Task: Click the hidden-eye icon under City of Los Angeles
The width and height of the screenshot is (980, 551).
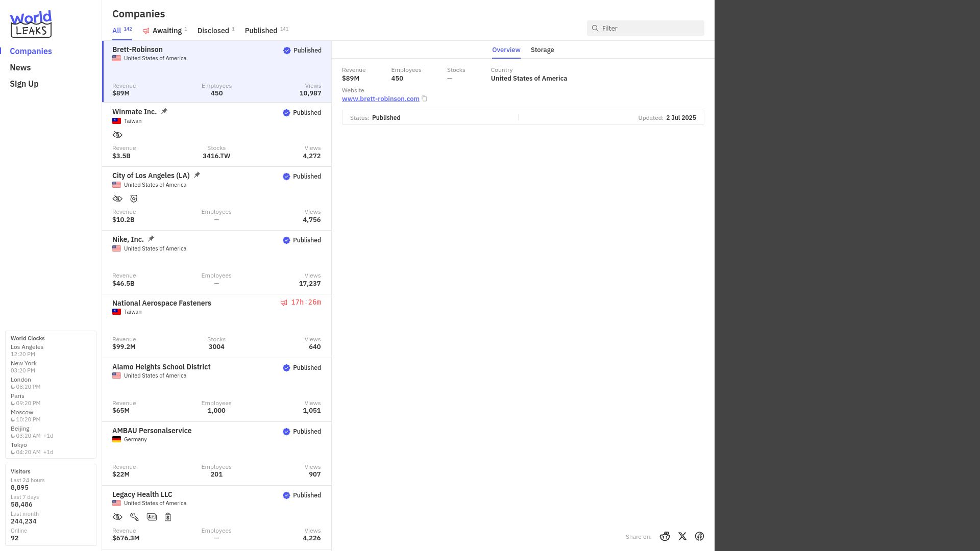Action: 117,199
